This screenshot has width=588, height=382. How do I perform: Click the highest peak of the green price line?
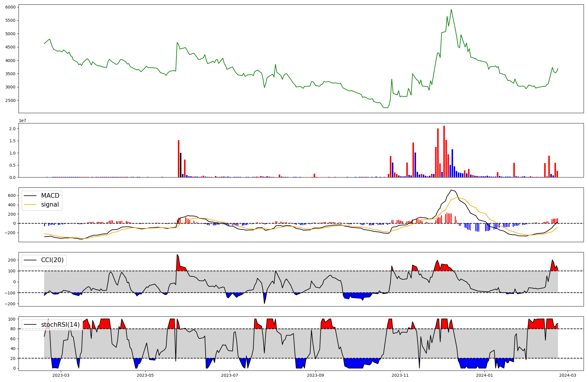pos(451,9)
